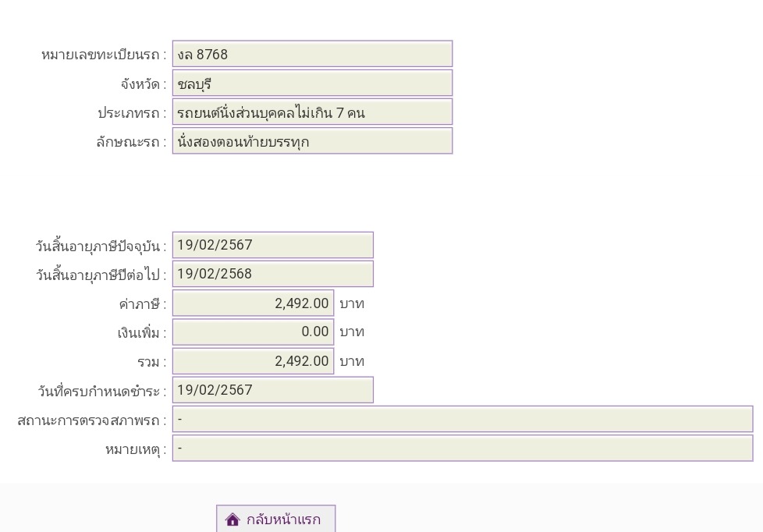Image resolution: width=763 pixels, height=532 pixels.
Task: Click the label หมายเหตุ
Action: point(136,449)
